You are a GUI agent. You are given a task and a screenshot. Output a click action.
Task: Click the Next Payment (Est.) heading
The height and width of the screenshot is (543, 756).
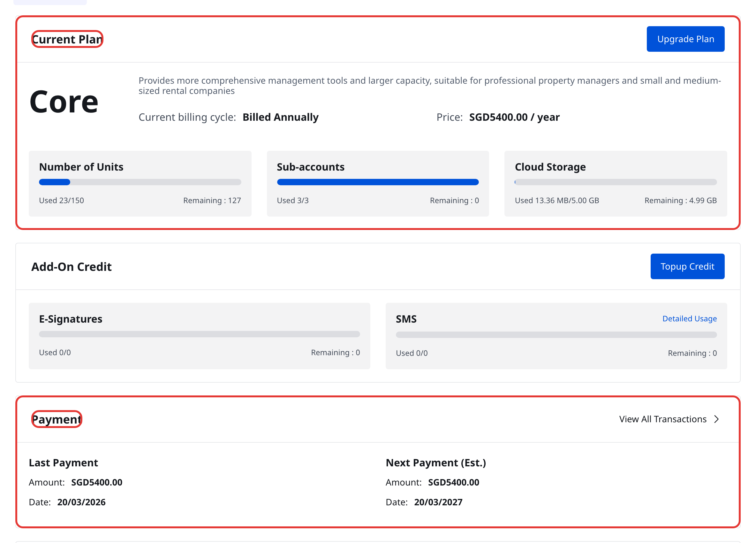click(x=436, y=463)
